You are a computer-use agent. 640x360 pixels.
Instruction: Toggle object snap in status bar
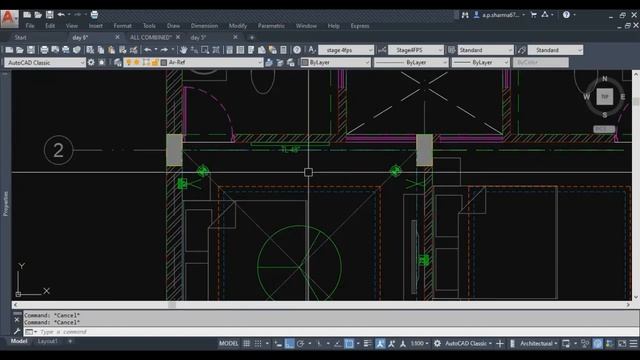pos(349,344)
